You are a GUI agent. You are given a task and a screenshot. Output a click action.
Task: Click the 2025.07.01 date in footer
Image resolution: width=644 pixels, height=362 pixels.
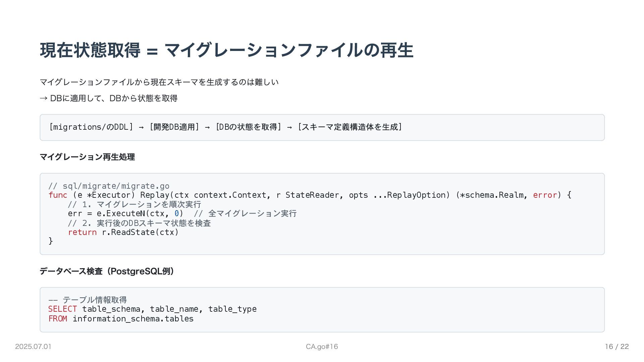click(33, 347)
